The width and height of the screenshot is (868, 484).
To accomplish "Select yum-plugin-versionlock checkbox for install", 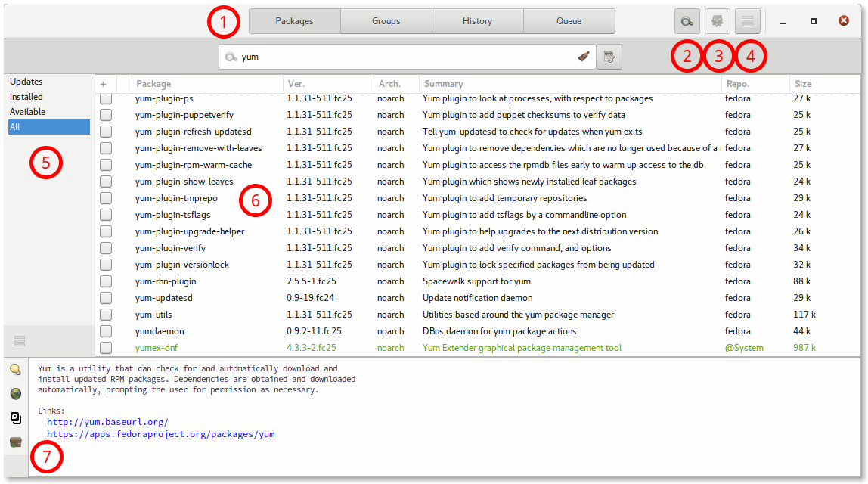I will [106, 265].
